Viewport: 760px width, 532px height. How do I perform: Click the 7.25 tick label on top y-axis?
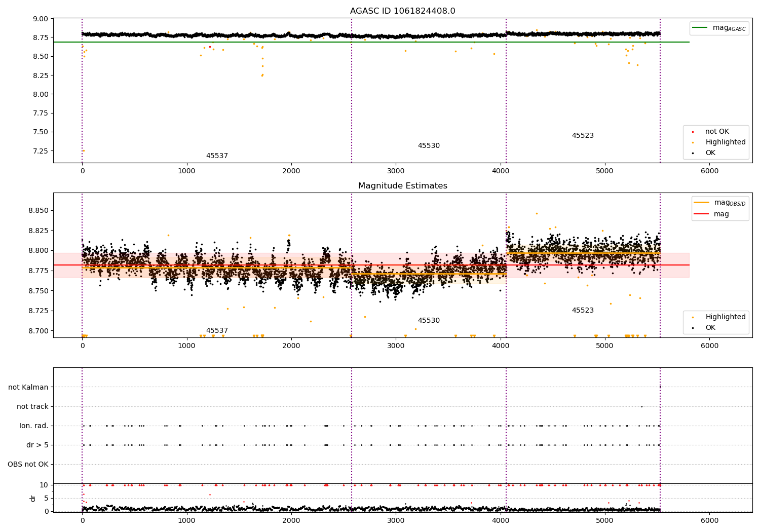pos(41,151)
